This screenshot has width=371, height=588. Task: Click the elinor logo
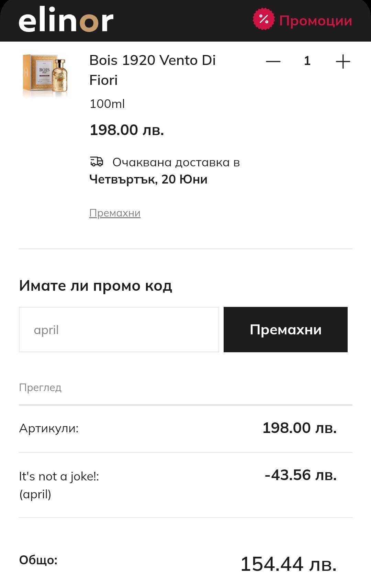click(66, 21)
